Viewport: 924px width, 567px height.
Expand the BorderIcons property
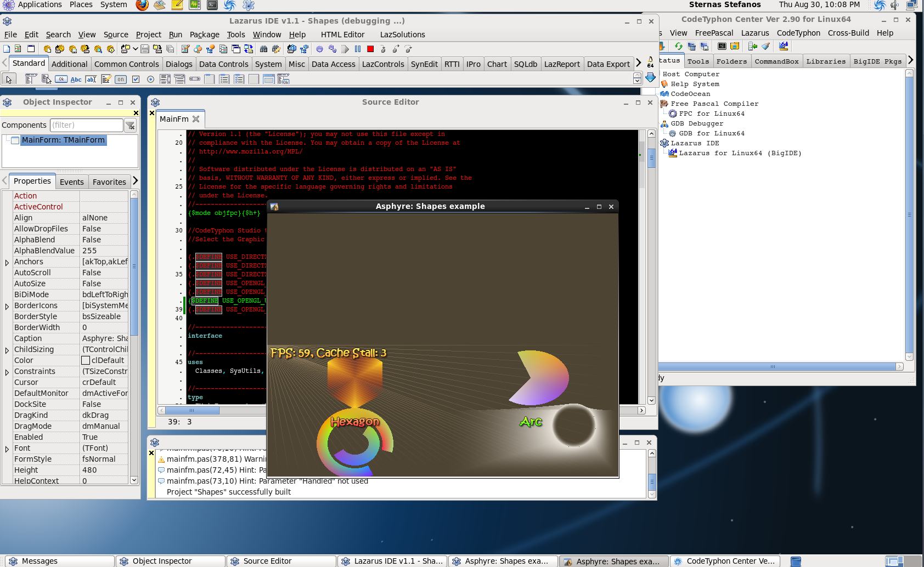(x=7, y=307)
